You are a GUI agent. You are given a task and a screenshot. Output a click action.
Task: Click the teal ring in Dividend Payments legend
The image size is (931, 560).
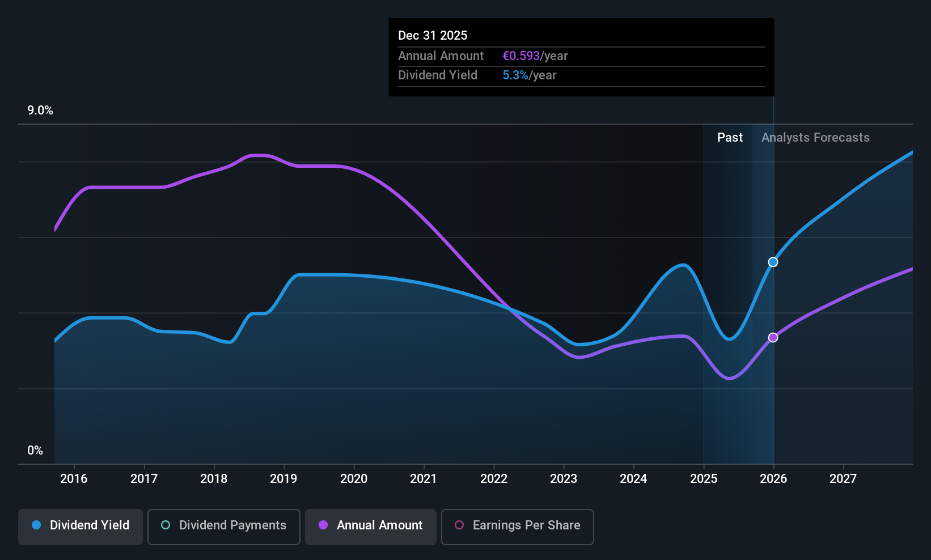pos(166,525)
